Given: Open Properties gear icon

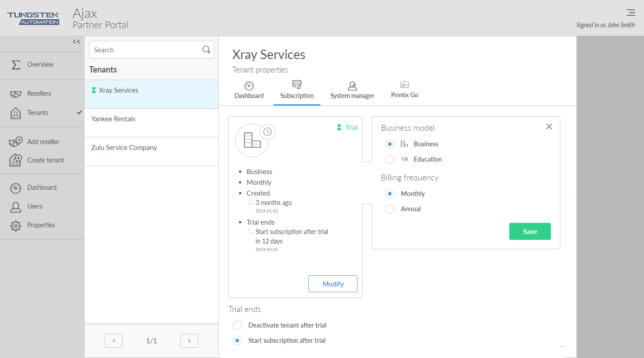Looking at the screenshot, I should coord(16,226).
